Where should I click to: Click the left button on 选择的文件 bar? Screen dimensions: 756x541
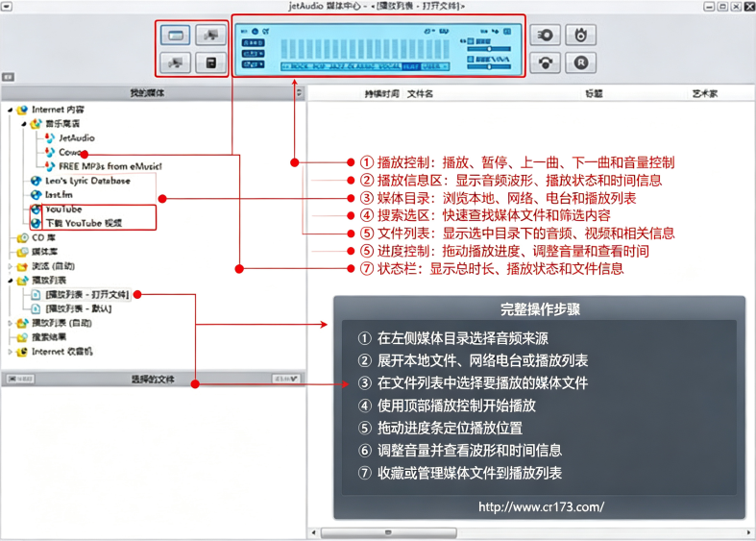[x=20, y=379]
